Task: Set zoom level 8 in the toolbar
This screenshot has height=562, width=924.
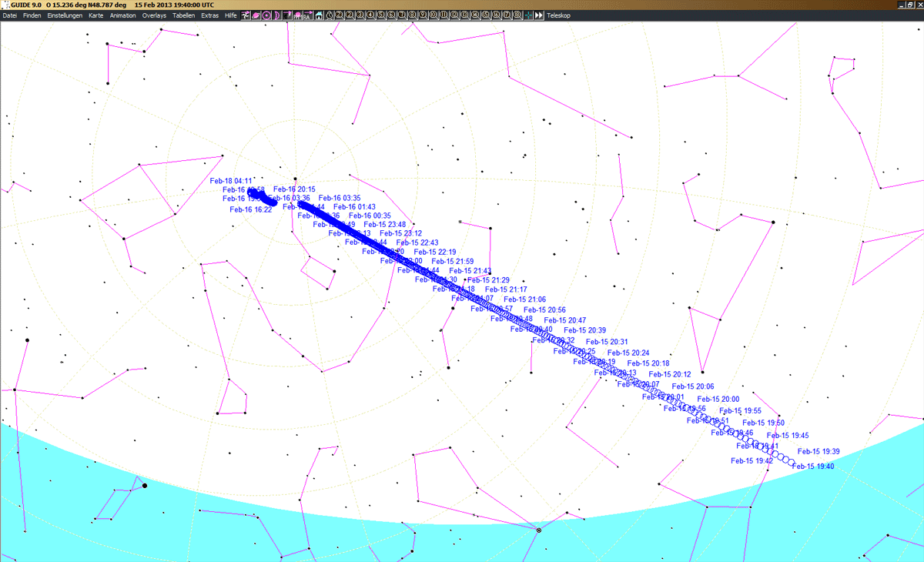Action: pyautogui.click(x=412, y=15)
